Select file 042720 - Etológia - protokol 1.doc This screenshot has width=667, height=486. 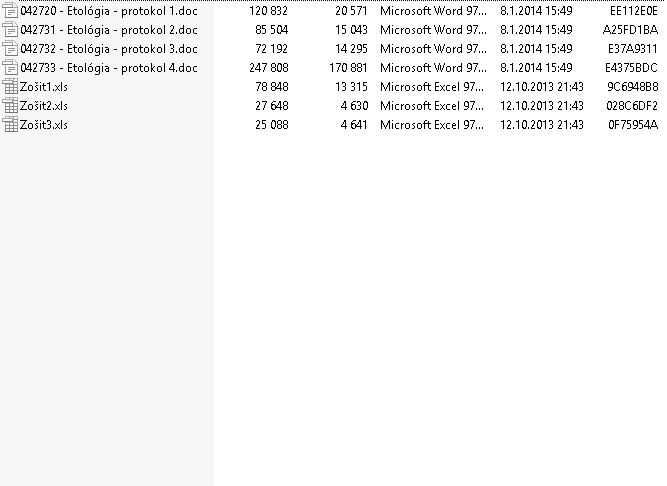pyautogui.click(x=109, y=11)
